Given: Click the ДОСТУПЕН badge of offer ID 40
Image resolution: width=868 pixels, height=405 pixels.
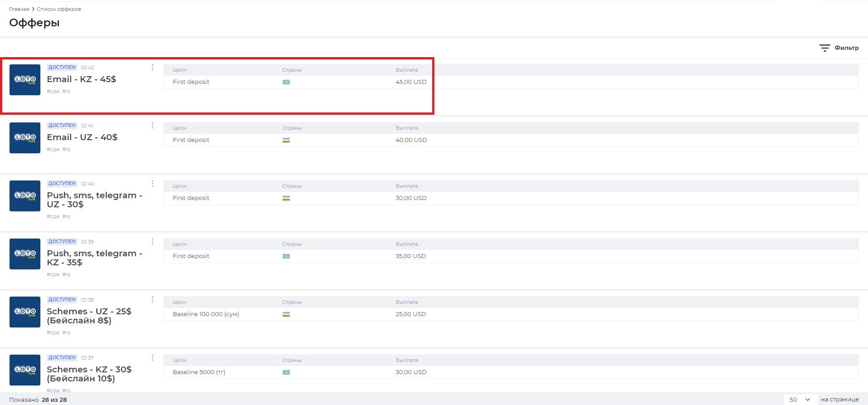Looking at the screenshot, I should [x=62, y=183].
